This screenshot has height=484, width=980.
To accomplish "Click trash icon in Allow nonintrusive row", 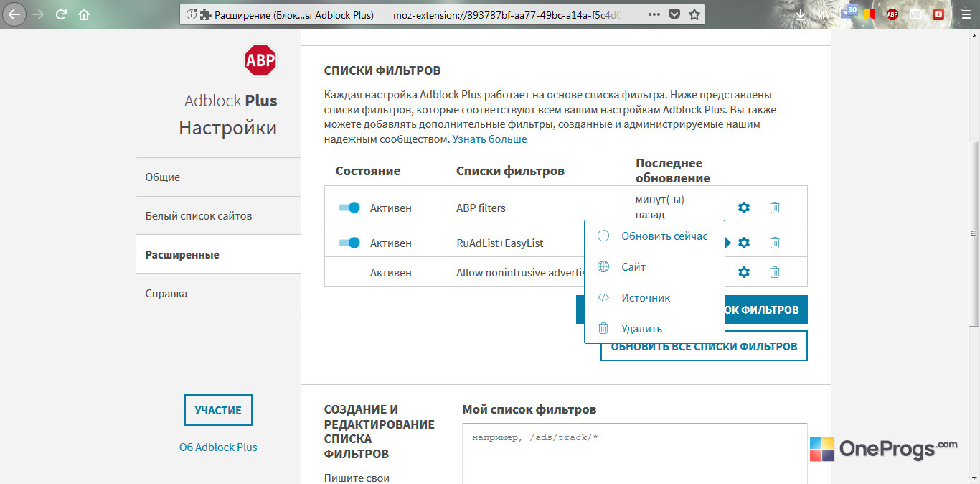I will point(775,272).
